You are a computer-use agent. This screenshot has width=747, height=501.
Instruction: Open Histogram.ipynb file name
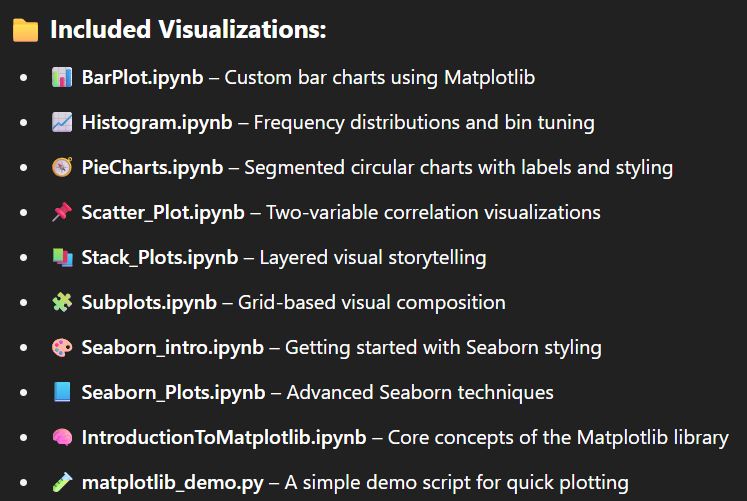click(x=157, y=123)
